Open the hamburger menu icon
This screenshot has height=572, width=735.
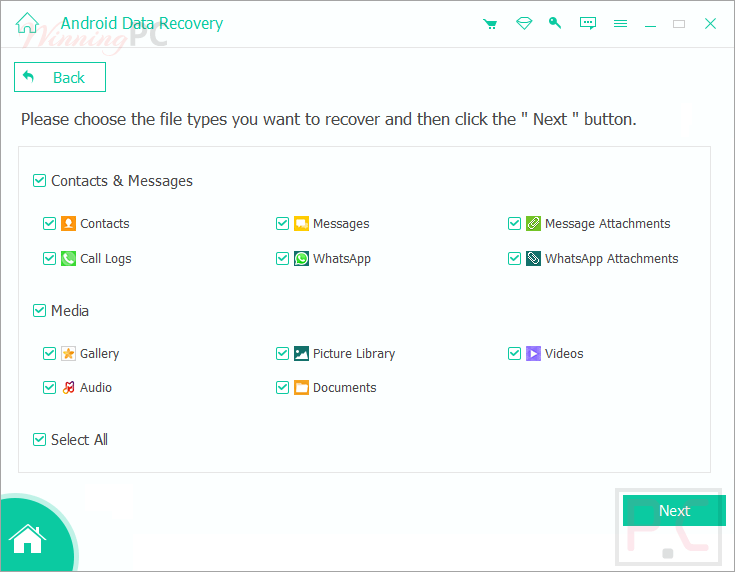(620, 23)
